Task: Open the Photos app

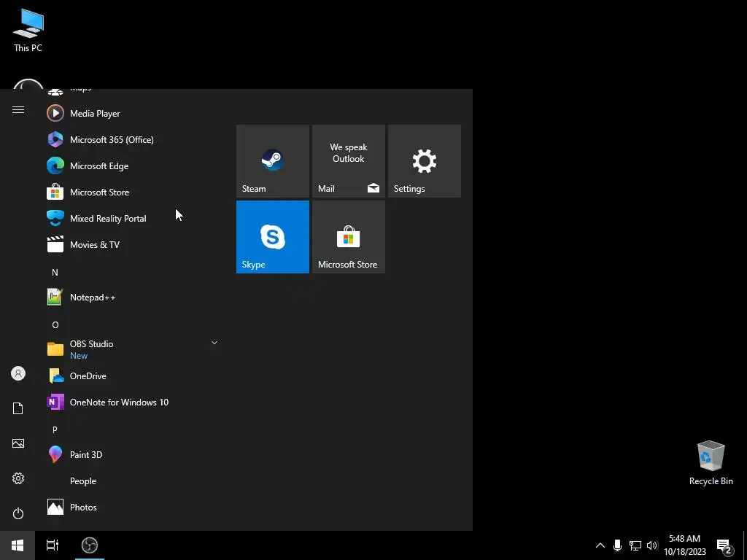Action: 133,507
